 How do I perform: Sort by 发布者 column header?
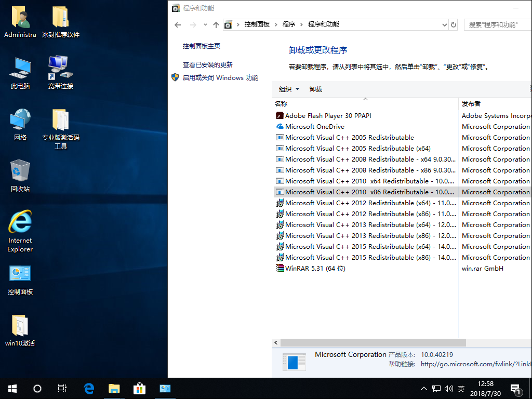(x=495, y=103)
